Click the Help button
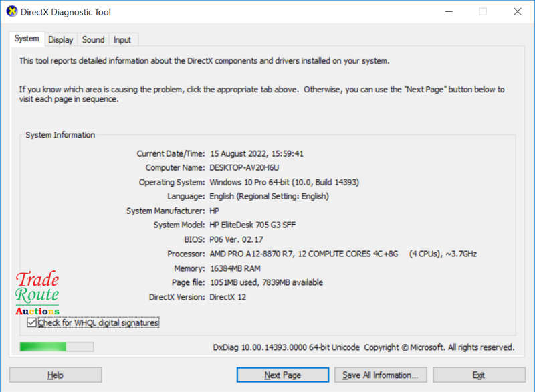This screenshot has width=535, height=392. point(56,375)
